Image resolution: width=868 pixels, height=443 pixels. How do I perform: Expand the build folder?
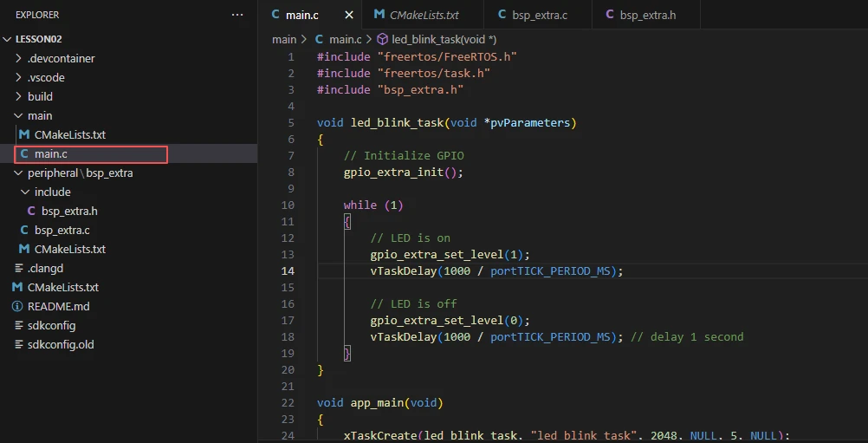click(x=18, y=96)
